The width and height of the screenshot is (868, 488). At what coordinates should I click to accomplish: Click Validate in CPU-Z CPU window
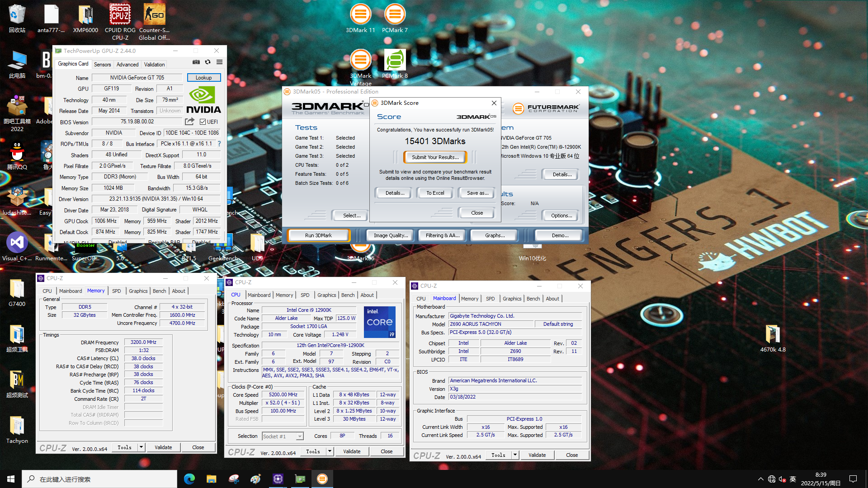[352, 451]
